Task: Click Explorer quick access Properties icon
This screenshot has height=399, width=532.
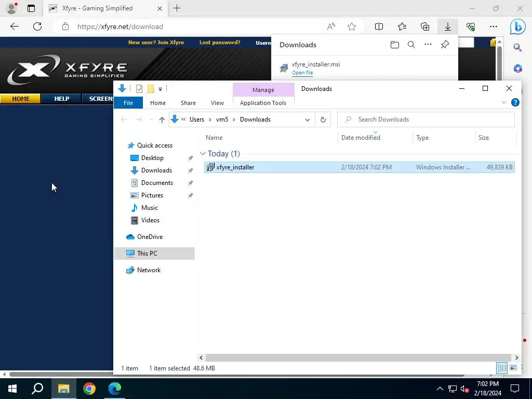Action: (x=139, y=89)
